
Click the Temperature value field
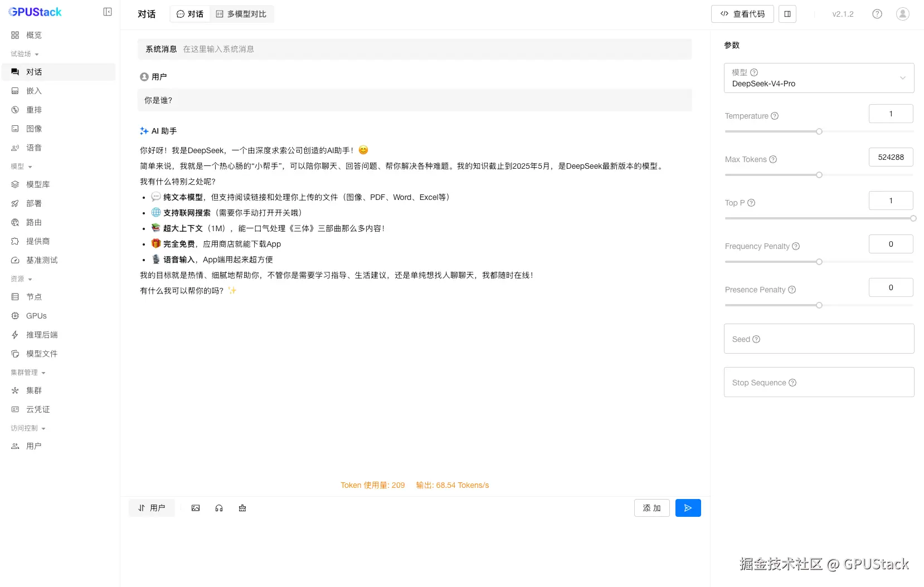[891, 114]
